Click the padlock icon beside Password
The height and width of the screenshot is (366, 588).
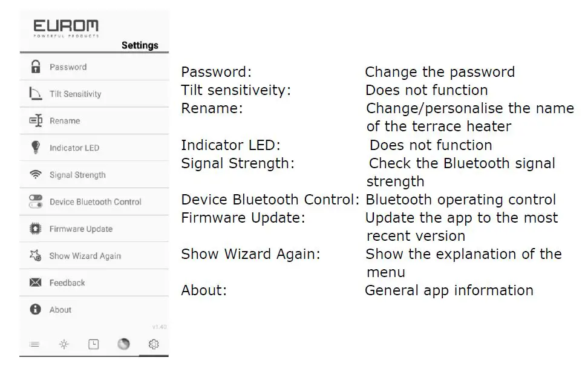tap(36, 67)
